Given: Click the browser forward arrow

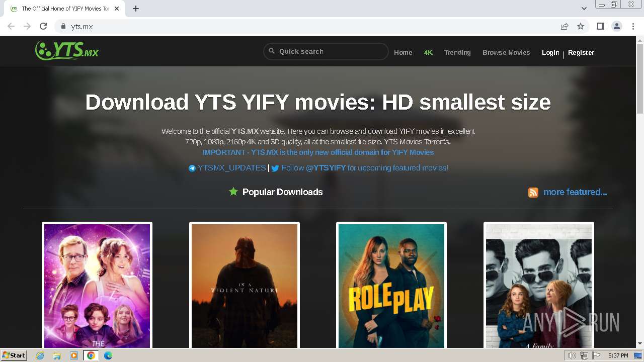Looking at the screenshot, I should click(27, 26).
